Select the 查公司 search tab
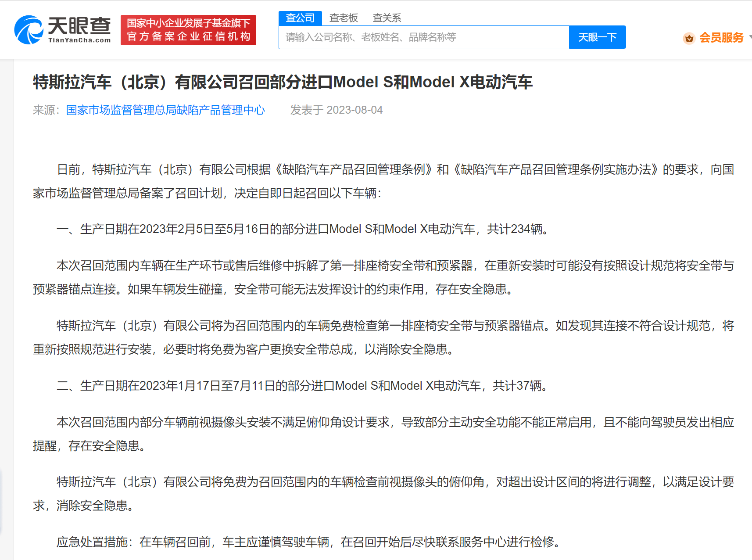752x560 pixels. point(300,18)
